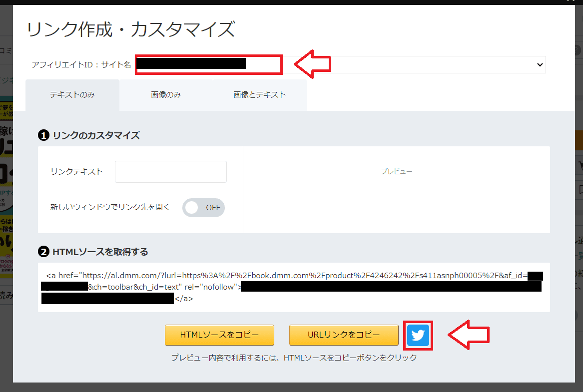Screen dimensions: 583x392
Task: Click the Twitter share icon
Action: [418, 335]
